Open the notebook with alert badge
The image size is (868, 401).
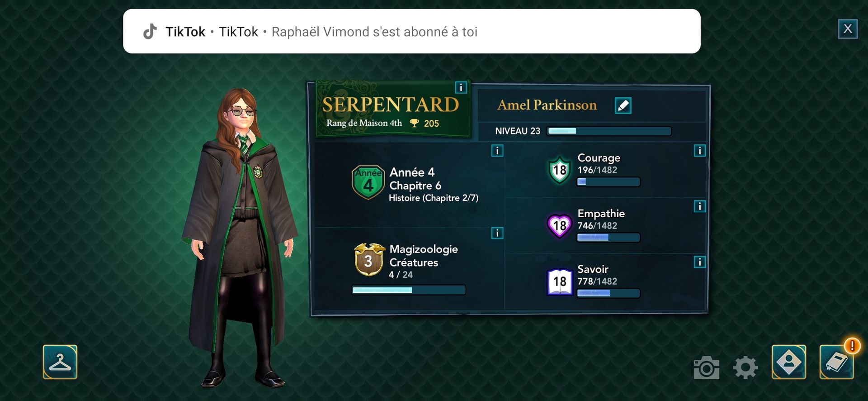pyautogui.click(x=837, y=362)
